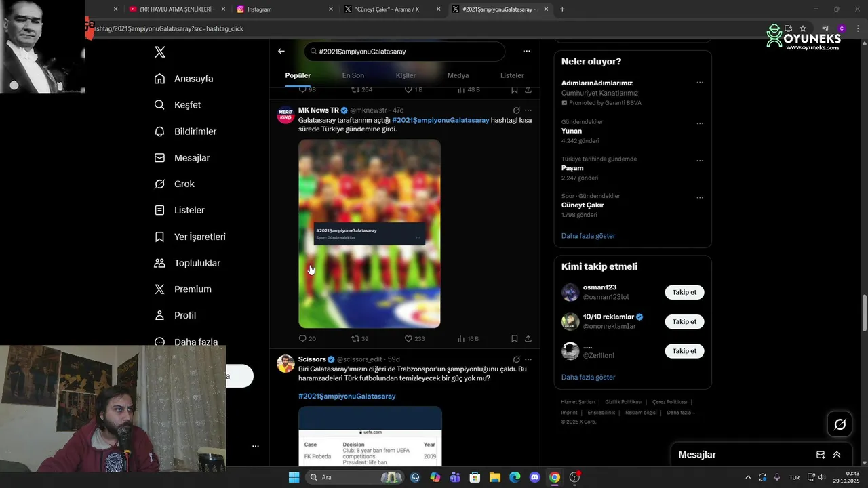
Task: Open volume control in system tray
Action: pos(821,477)
